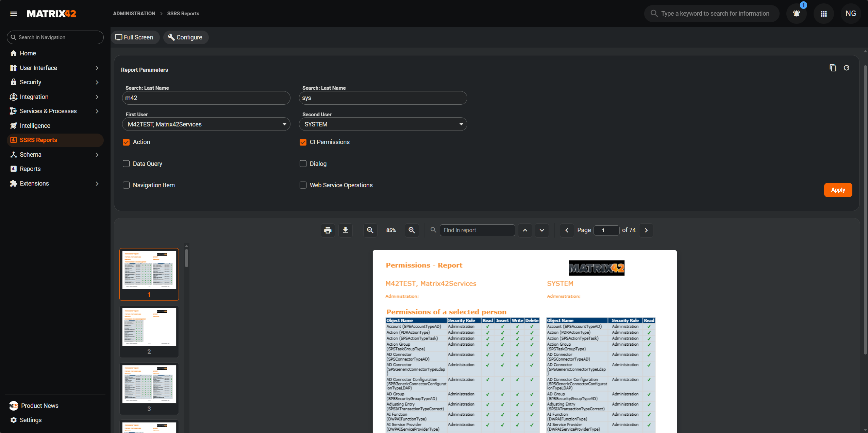Open the applications grid launcher

(823, 14)
